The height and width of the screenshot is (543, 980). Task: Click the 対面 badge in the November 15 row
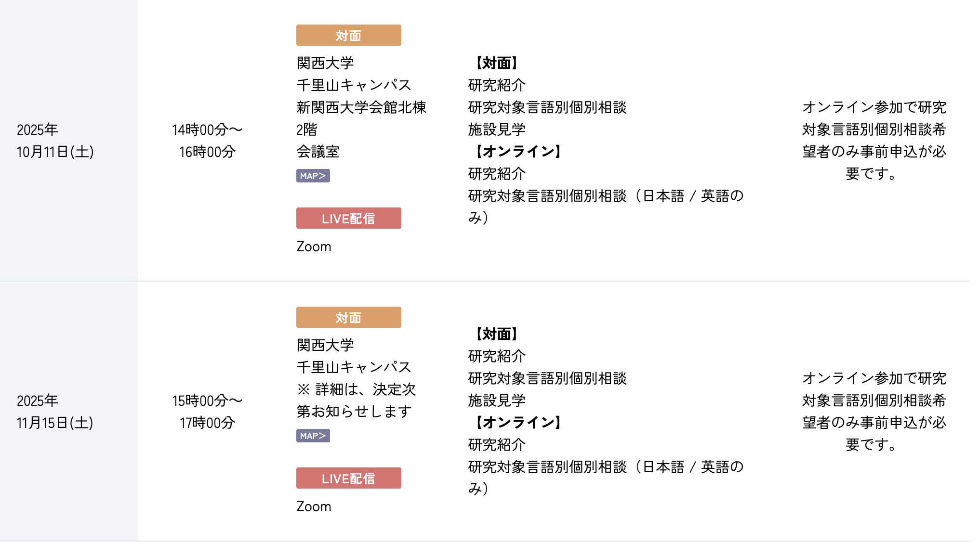348,317
